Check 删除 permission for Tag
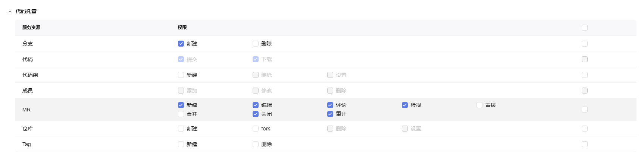The width and height of the screenshot is (644, 158). (x=256, y=144)
